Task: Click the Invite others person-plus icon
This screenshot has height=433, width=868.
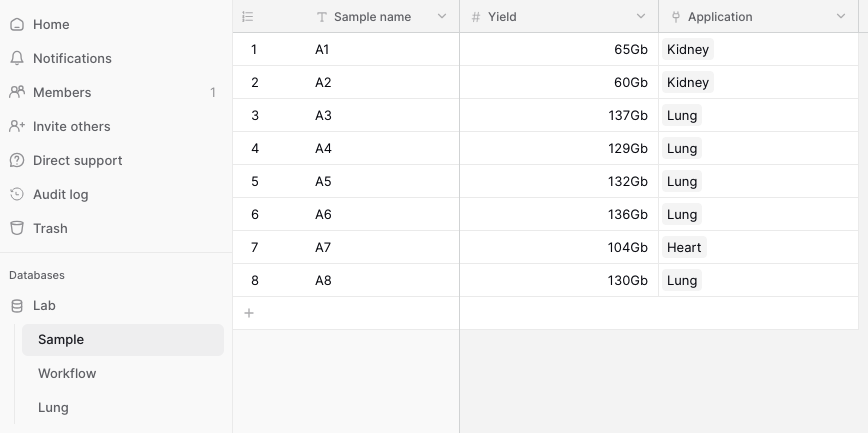Action: pos(17,126)
